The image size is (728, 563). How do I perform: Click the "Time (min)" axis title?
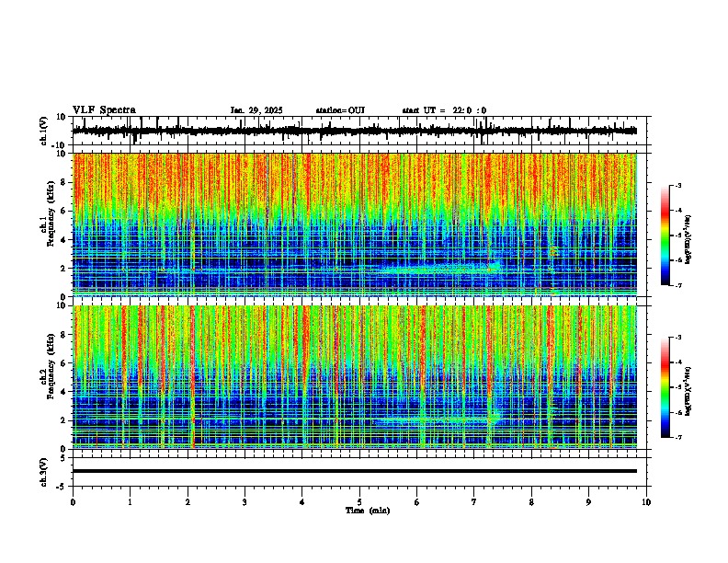pyautogui.click(x=368, y=511)
